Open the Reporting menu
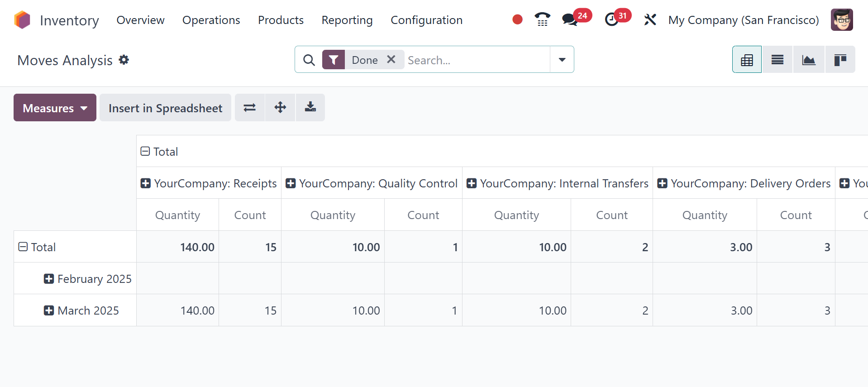868x387 pixels. [x=347, y=20]
